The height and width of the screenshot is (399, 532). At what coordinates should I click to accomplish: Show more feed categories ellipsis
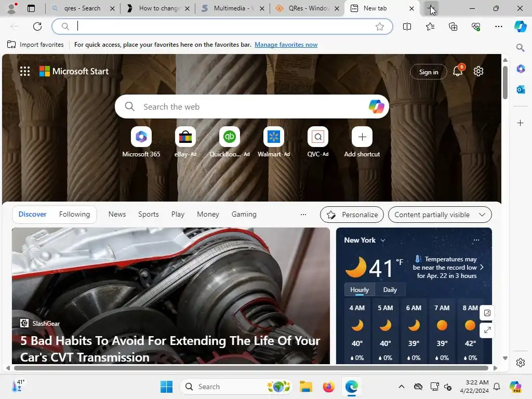click(x=303, y=215)
